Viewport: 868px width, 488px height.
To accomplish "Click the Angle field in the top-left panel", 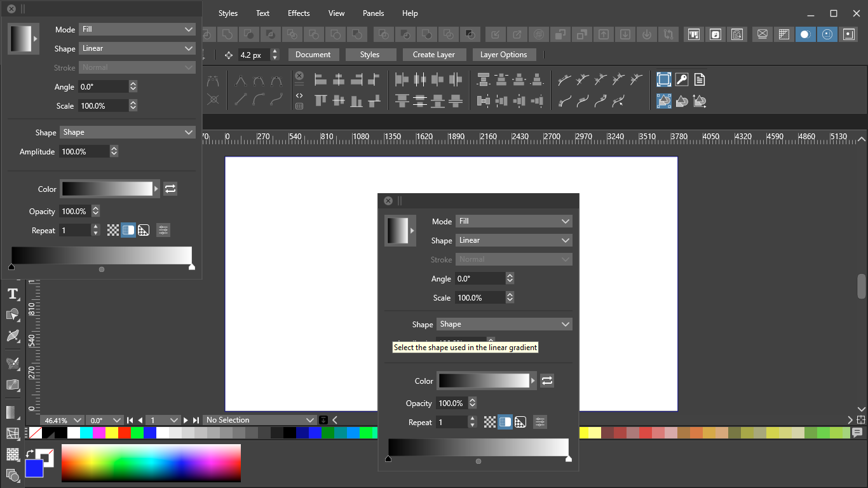I will [x=102, y=86].
